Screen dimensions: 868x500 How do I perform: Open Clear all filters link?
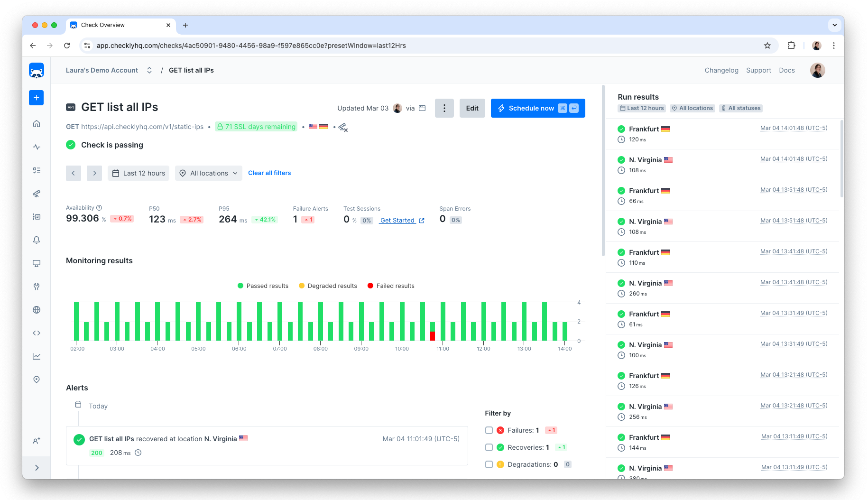269,173
